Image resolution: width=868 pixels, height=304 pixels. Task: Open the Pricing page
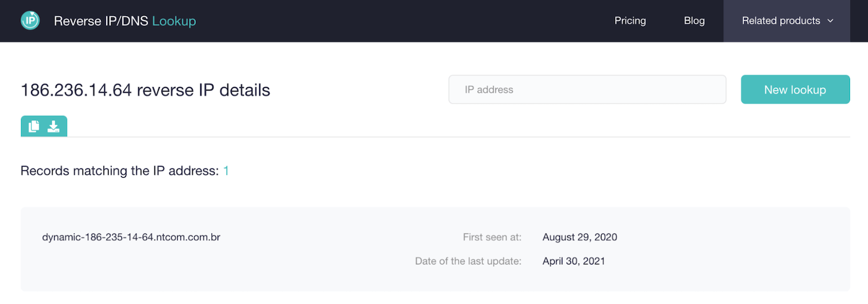click(x=630, y=21)
